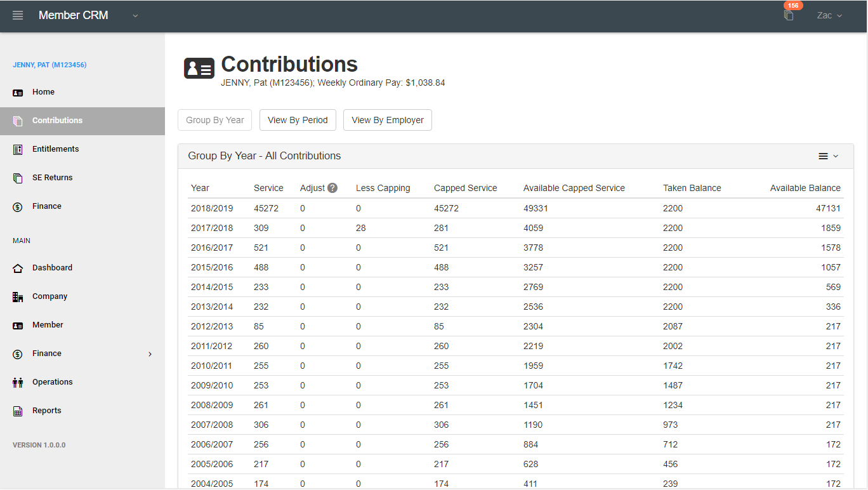Click the SE Returns sidebar icon
The height and width of the screenshot is (490, 868).
[x=18, y=178]
